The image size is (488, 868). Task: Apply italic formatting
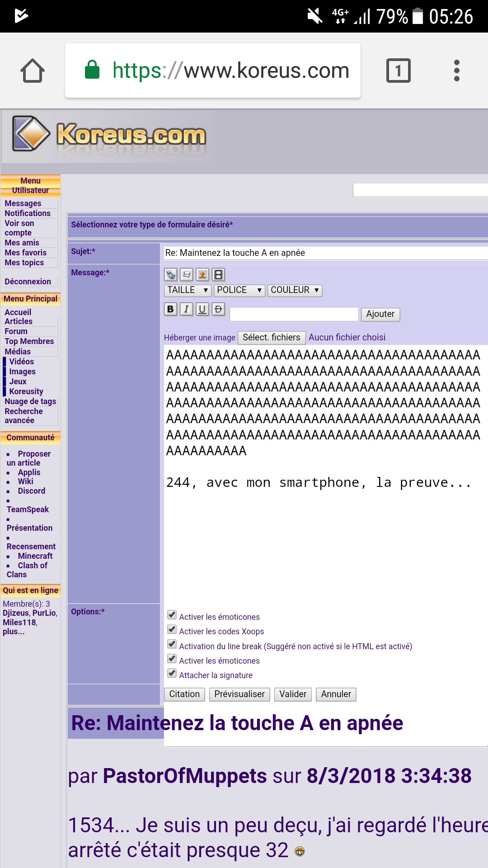tap(186, 309)
